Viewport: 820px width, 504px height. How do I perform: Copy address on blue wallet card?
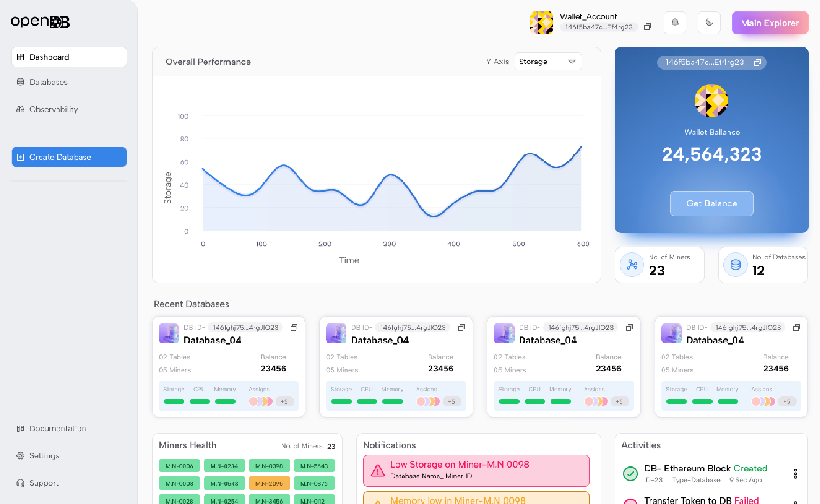coord(757,63)
